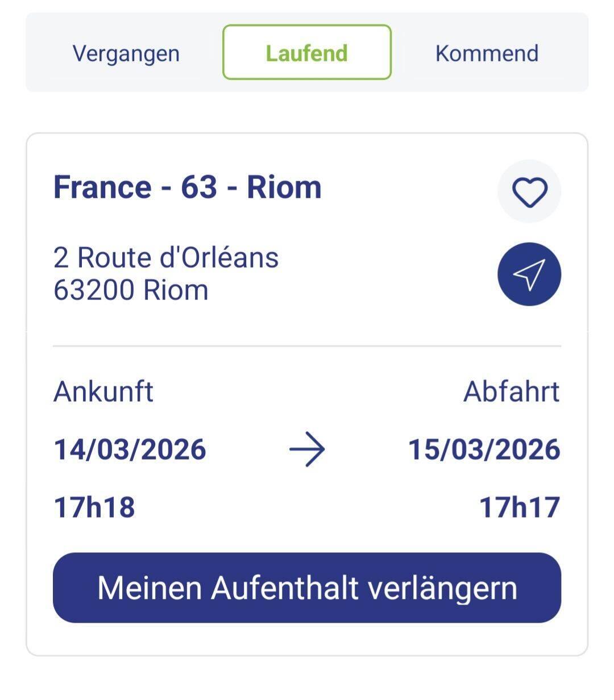Viewport: 614px width, 700px height.
Task: Click the Abfahrt label
Action: (511, 391)
